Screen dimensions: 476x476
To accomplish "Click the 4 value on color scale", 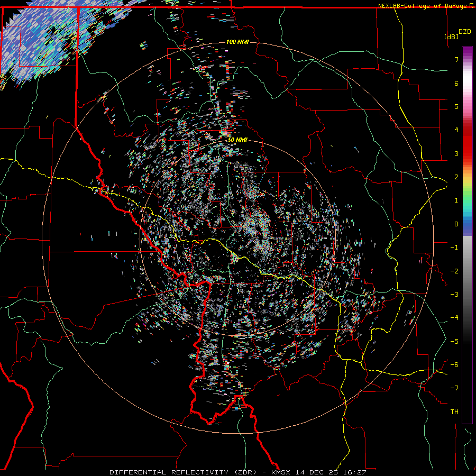I will (456, 130).
